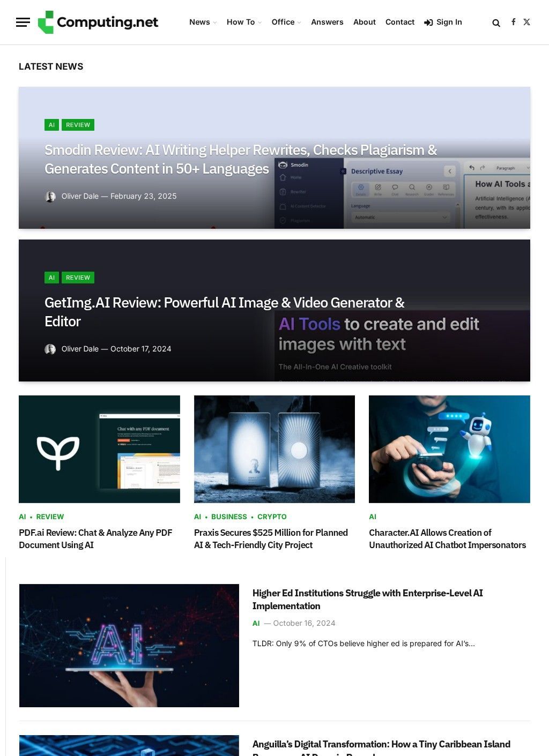Open the About menu item

pos(364,22)
